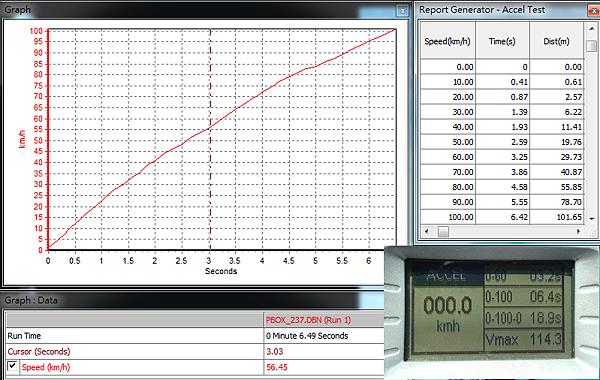Click the report horizontal scrollbar thumb
600x380 pixels.
click(443, 231)
